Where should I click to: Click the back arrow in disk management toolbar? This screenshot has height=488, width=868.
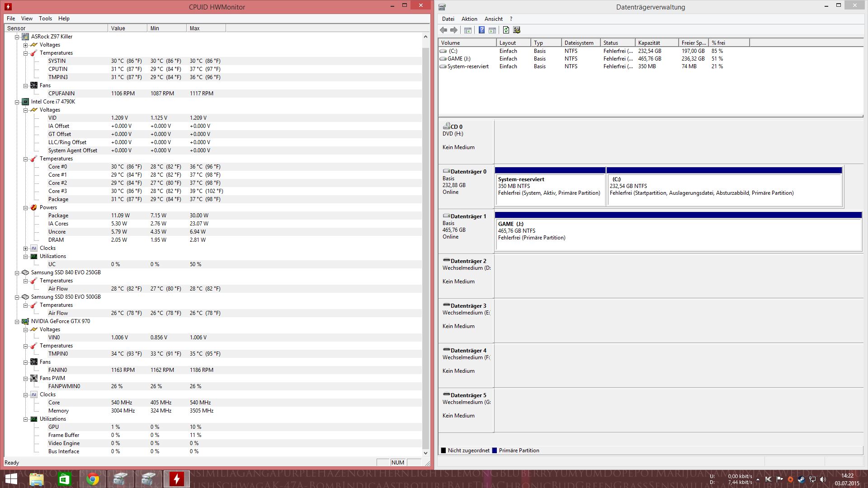tap(443, 30)
